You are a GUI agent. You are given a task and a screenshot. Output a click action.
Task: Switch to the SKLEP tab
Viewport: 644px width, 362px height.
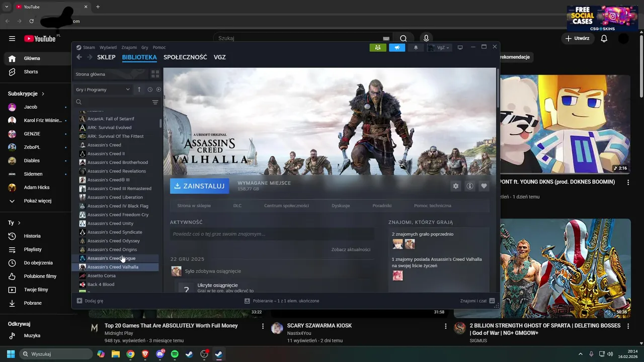click(x=106, y=57)
